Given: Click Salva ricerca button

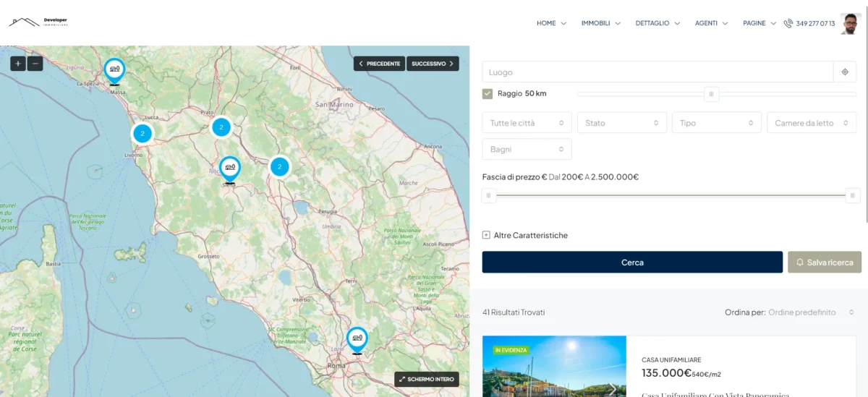Looking at the screenshot, I should [x=825, y=262].
